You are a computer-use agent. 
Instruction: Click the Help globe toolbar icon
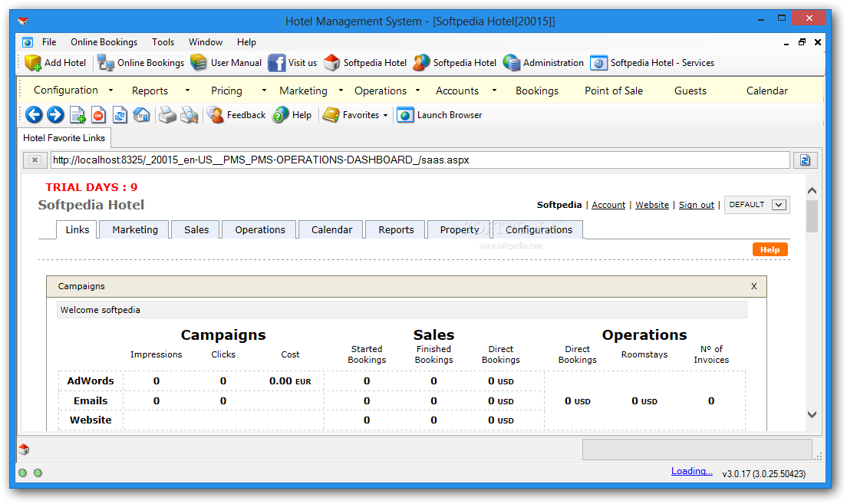(x=280, y=114)
